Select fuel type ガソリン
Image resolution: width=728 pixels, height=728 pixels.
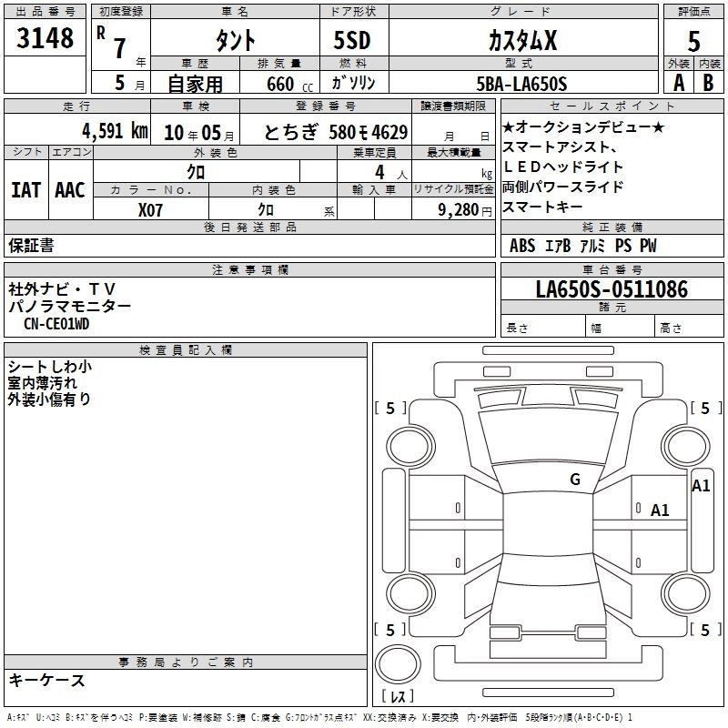tap(353, 83)
